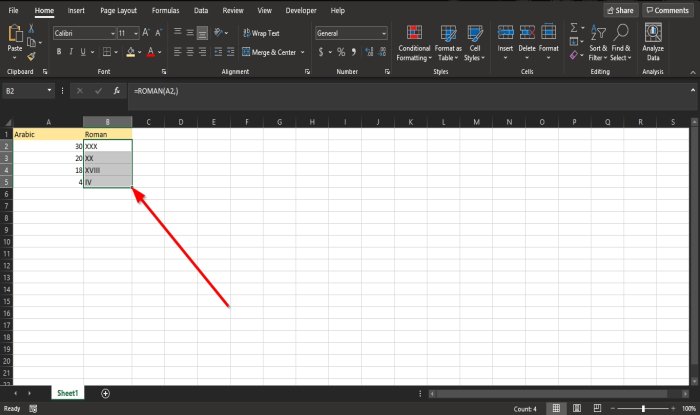
Task: Open the File menu
Action: [x=13, y=10]
